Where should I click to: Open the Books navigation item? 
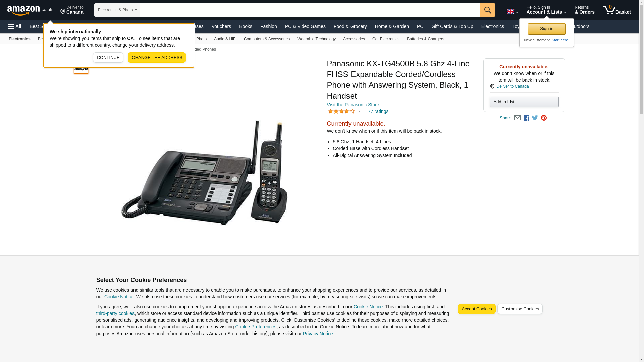pyautogui.click(x=246, y=26)
